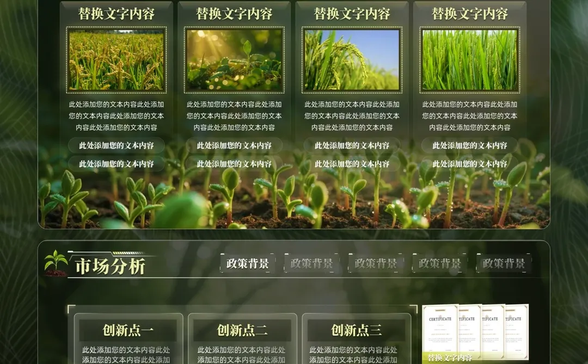Open the golden ripe rice field photo
This screenshot has height=364, width=588.
[x=116, y=59]
